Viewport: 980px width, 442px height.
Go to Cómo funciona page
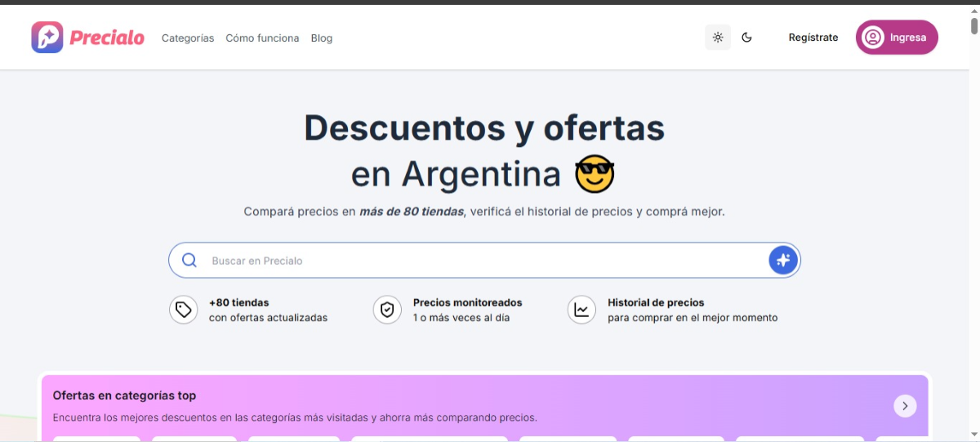coord(262,38)
